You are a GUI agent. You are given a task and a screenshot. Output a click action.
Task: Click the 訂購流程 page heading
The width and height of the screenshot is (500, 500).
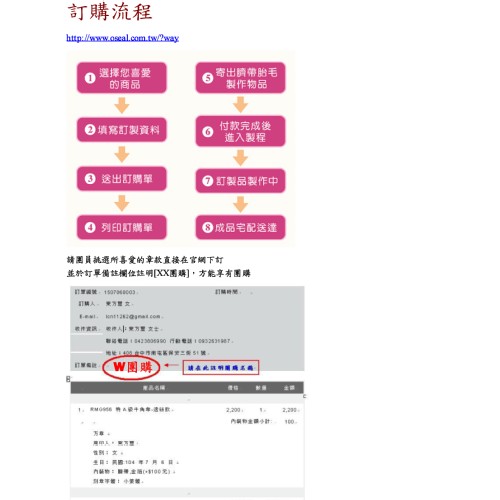(110, 12)
